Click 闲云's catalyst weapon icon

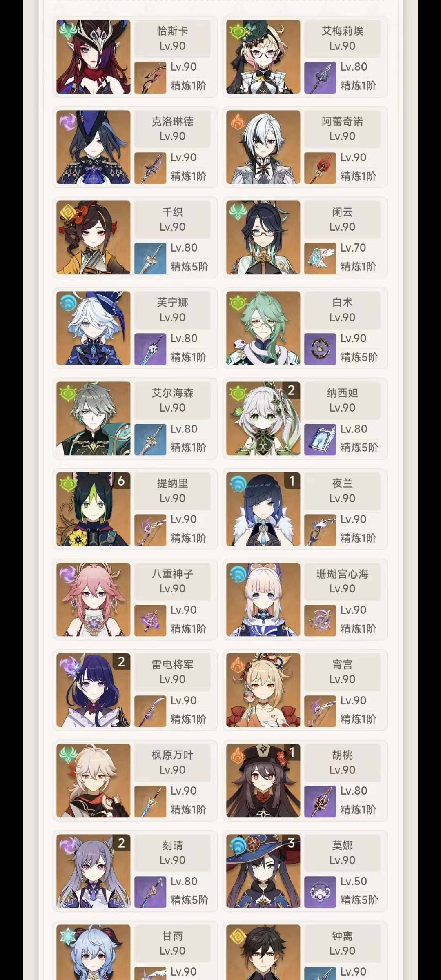[x=320, y=258]
